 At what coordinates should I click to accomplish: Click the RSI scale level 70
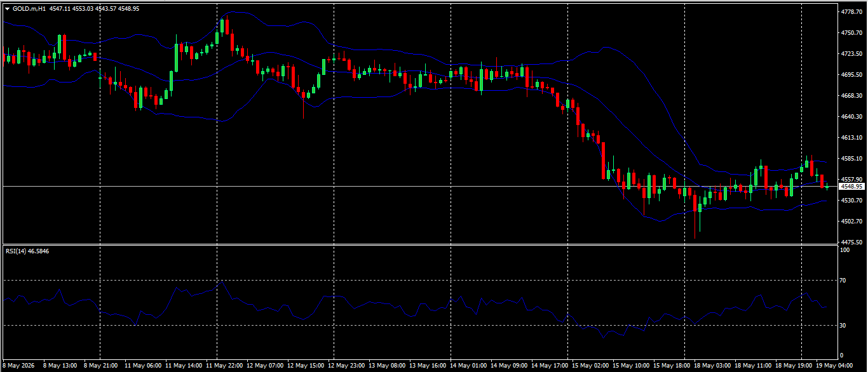[843, 280]
